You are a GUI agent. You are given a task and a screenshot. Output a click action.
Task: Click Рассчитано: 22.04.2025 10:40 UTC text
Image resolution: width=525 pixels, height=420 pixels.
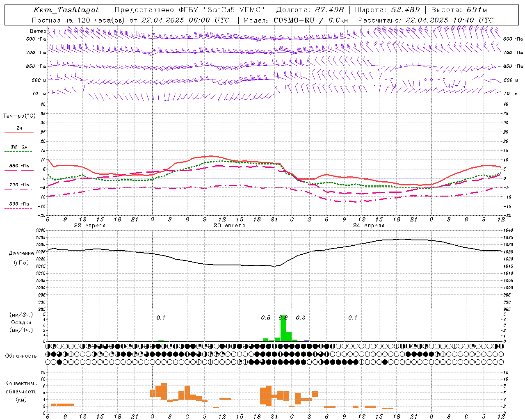tap(426, 20)
